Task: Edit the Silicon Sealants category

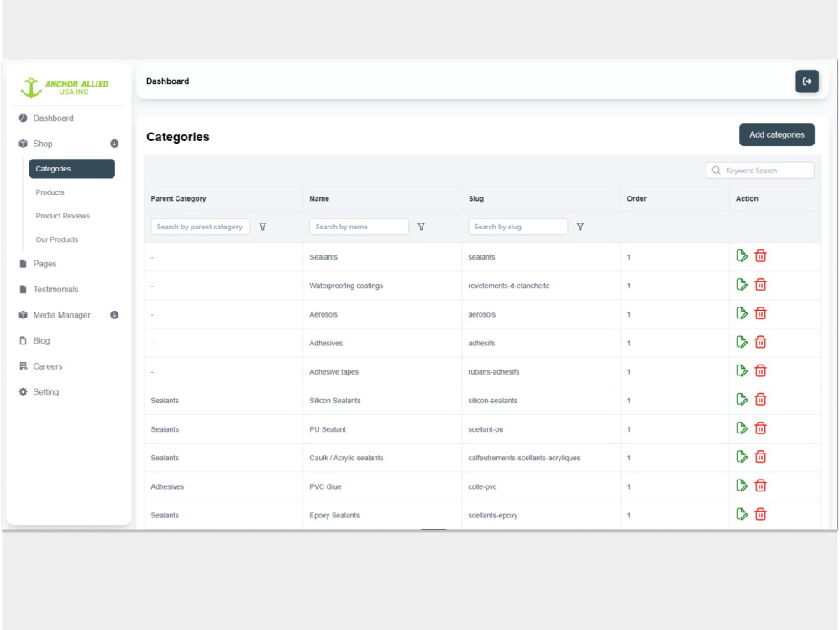Action: coord(742,400)
